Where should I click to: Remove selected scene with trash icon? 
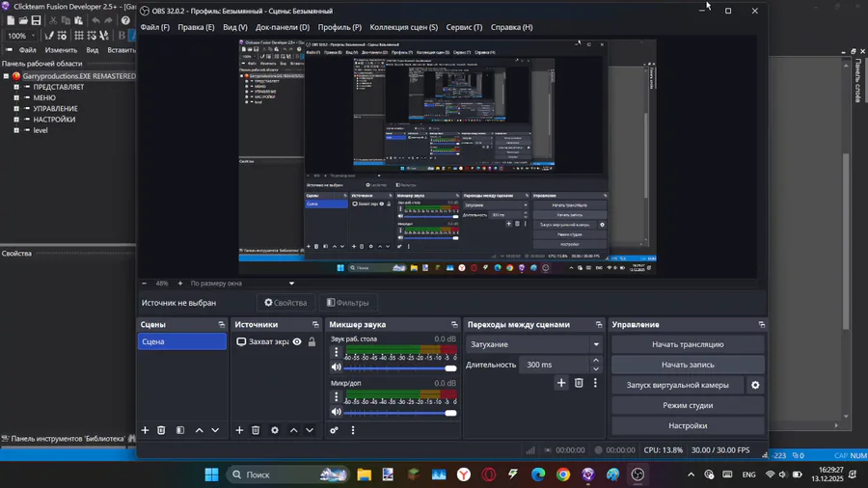161,430
